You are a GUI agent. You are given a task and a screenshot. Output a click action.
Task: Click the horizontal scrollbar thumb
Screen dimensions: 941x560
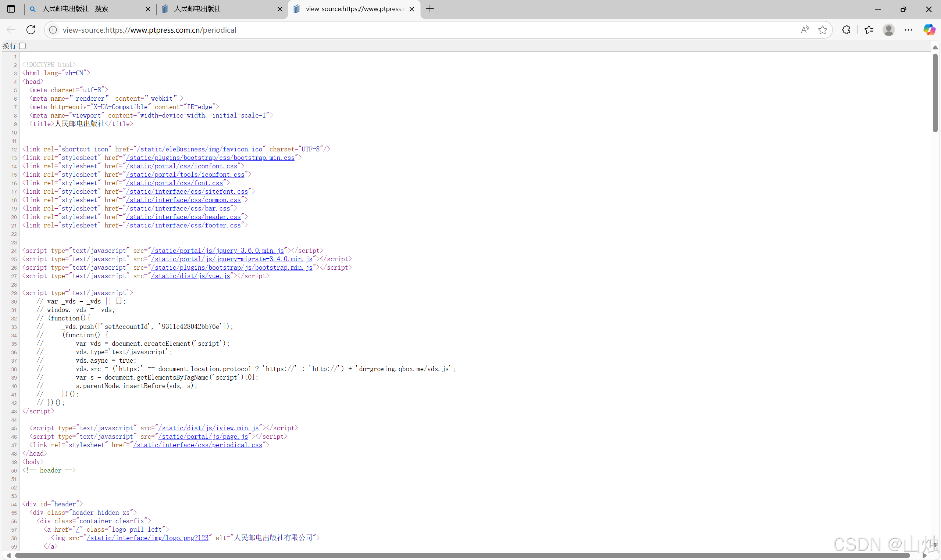click(462, 556)
